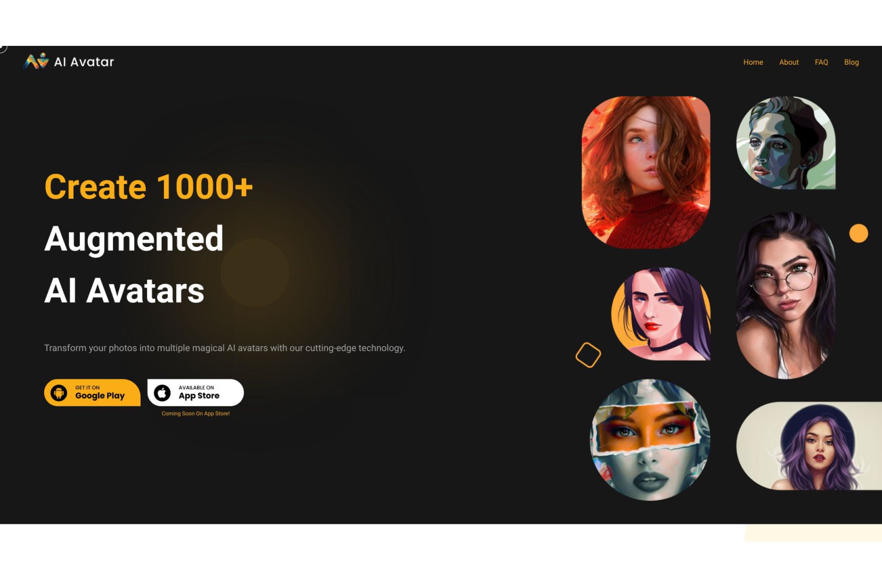Click Available on App Store button
Screen dimensions: 882x588
(196, 393)
